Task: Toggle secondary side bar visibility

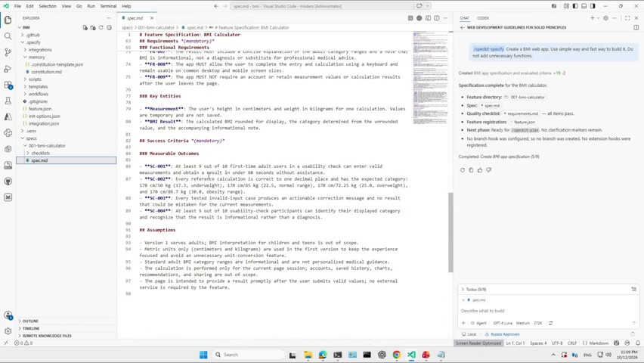Action: pos(593,6)
